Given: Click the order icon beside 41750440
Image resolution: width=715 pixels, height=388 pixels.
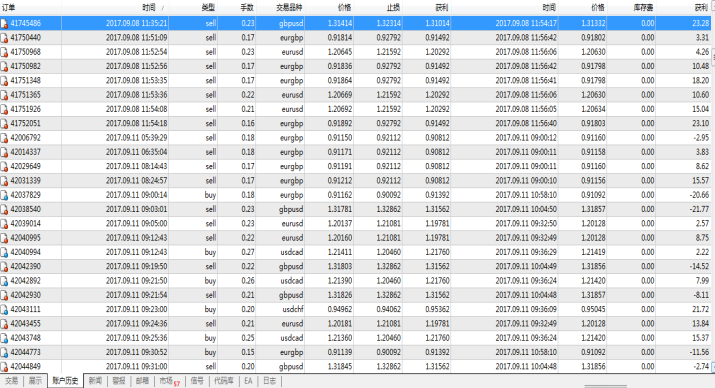Looking at the screenshot, I should click(x=4, y=38).
